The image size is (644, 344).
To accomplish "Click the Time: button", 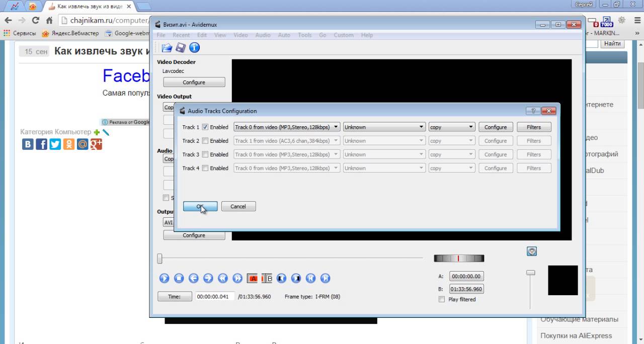I will 175,297.
